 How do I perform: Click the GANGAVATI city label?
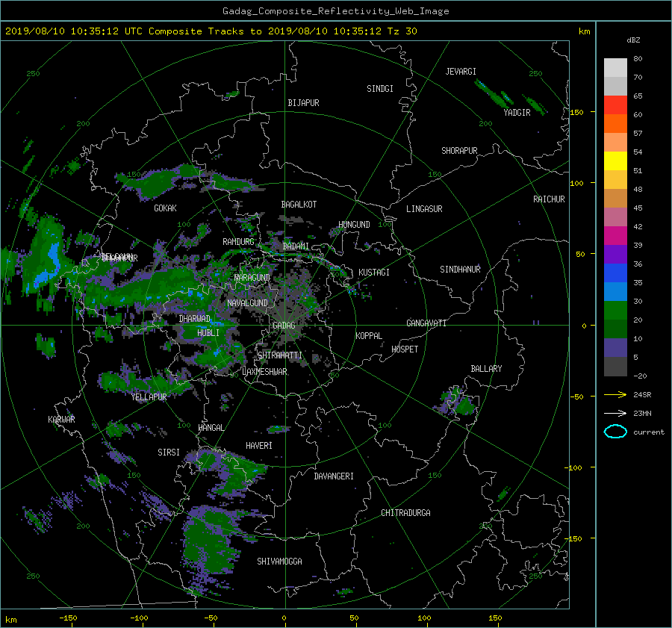click(x=426, y=323)
